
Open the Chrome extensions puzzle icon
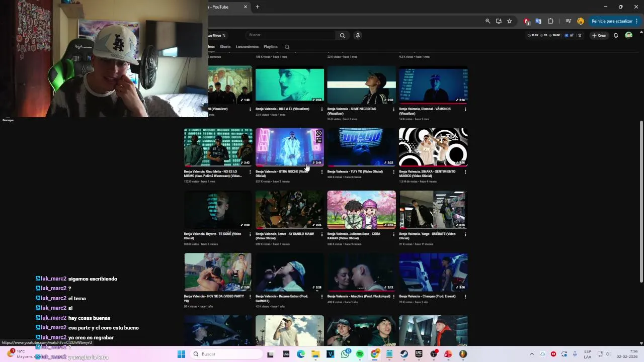tap(550, 21)
